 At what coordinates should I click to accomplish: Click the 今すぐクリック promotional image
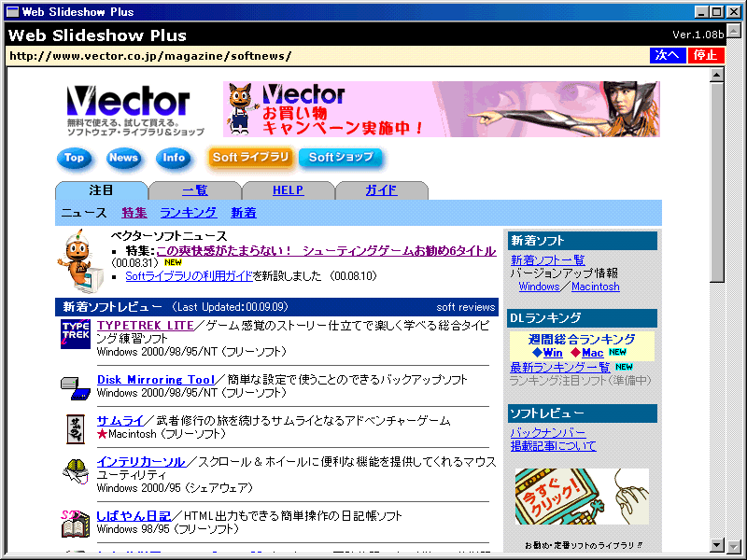click(x=582, y=497)
